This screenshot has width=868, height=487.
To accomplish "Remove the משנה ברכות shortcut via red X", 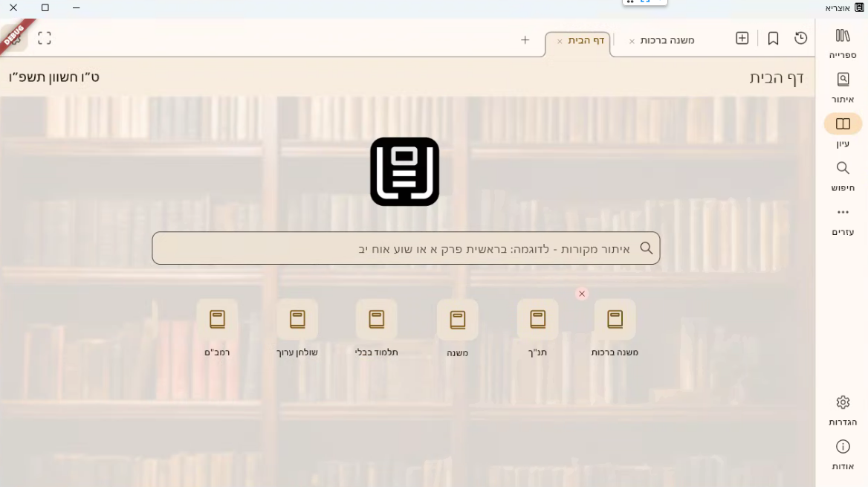I will [x=582, y=294].
